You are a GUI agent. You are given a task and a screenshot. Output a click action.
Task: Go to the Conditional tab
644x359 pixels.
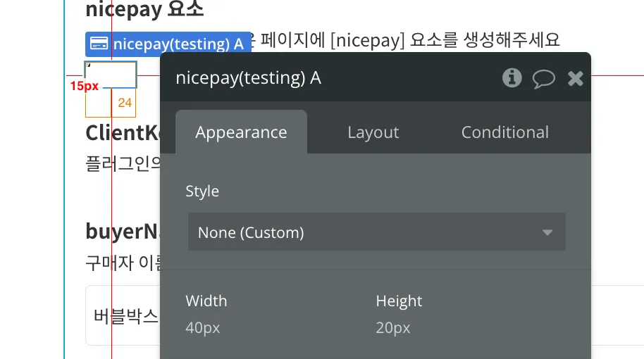point(504,132)
